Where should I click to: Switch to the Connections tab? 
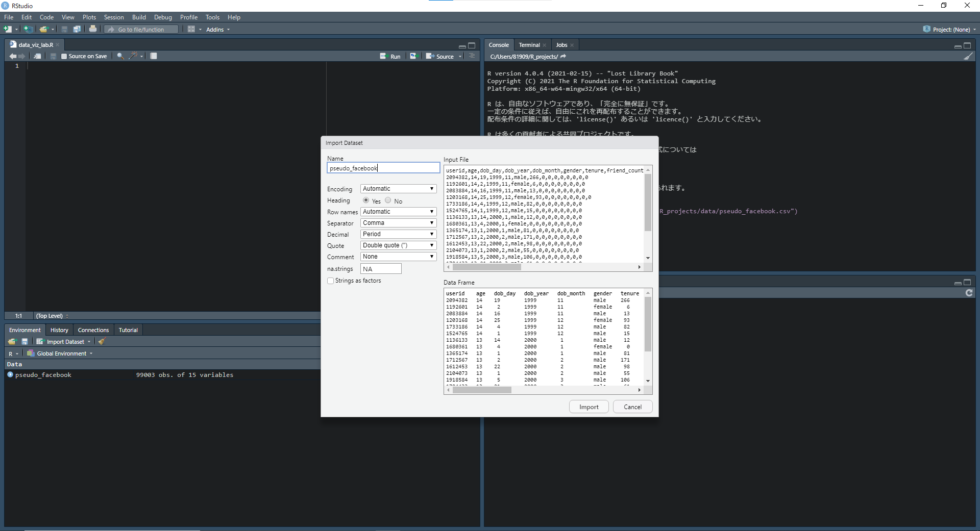click(x=93, y=330)
